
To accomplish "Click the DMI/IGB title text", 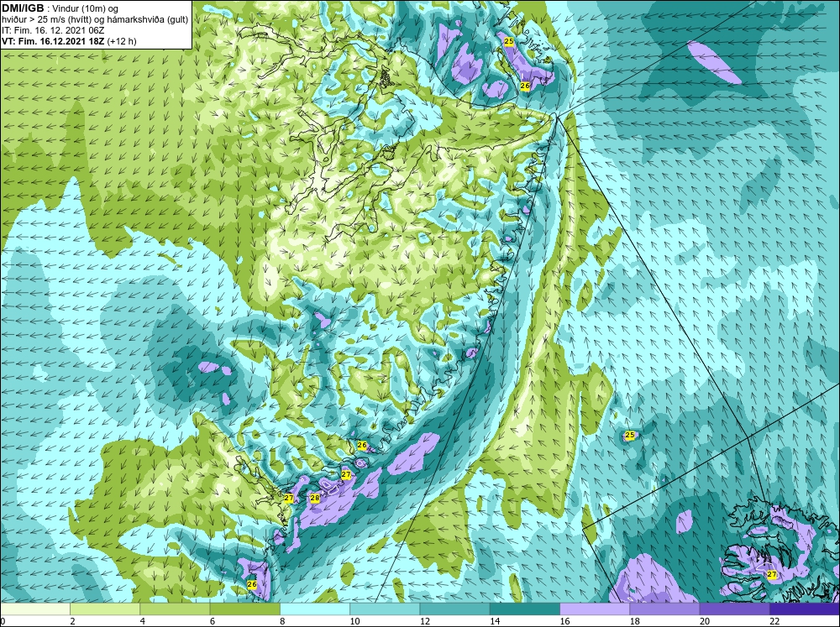I will click(23, 8).
